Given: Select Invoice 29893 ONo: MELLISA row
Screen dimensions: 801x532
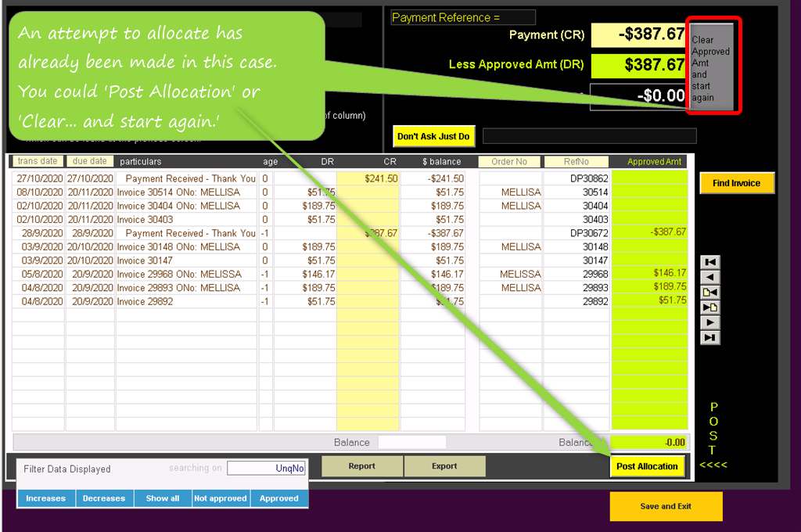Looking at the screenshot, I should [x=350, y=288].
